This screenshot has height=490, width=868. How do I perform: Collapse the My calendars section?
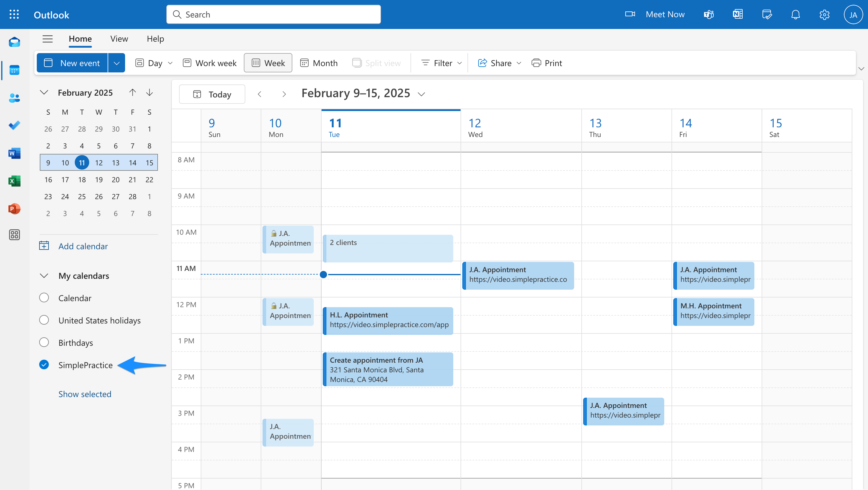(44, 276)
